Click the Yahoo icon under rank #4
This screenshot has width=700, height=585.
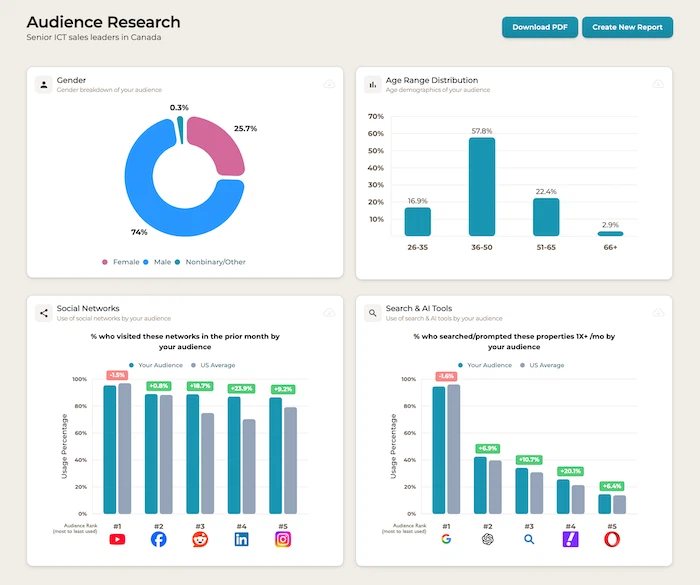(x=570, y=539)
